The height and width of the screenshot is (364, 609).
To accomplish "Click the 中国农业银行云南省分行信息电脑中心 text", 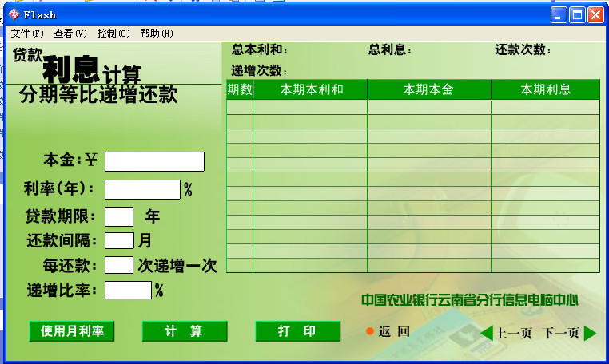I will pyautogui.click(x=470, y=300).
